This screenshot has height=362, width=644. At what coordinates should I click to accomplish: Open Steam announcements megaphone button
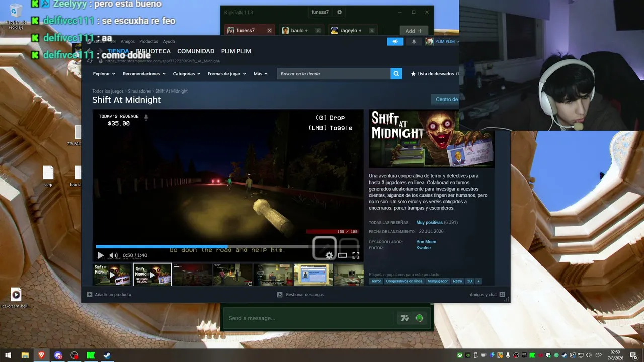point(395,41)
